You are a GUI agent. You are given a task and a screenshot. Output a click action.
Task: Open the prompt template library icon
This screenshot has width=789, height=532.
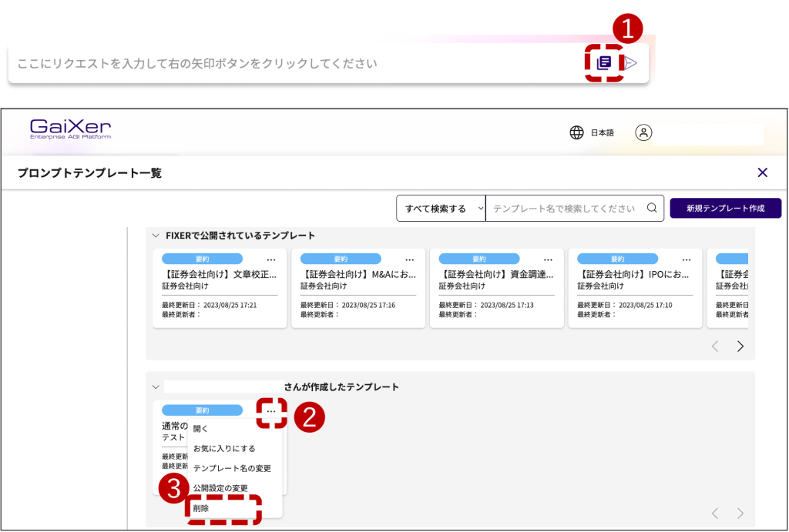(605, 63)
